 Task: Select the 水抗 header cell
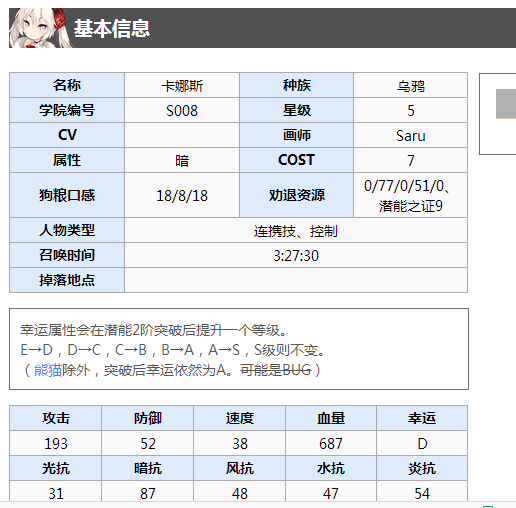click(331, 468)
